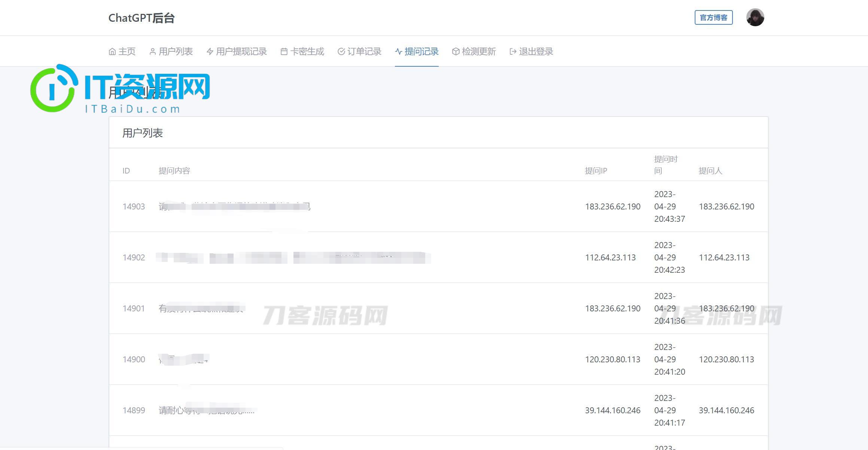Click the cube icon beside 检测更新
Screen dimensions: 868x450
pyautogui.click(x=456, y=52)
